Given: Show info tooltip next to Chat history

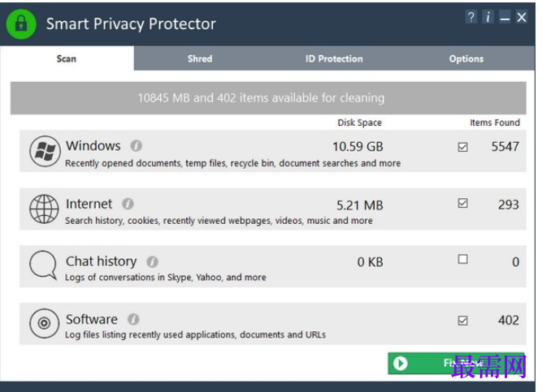Looking at the screenshot, I should pos(153,262).
